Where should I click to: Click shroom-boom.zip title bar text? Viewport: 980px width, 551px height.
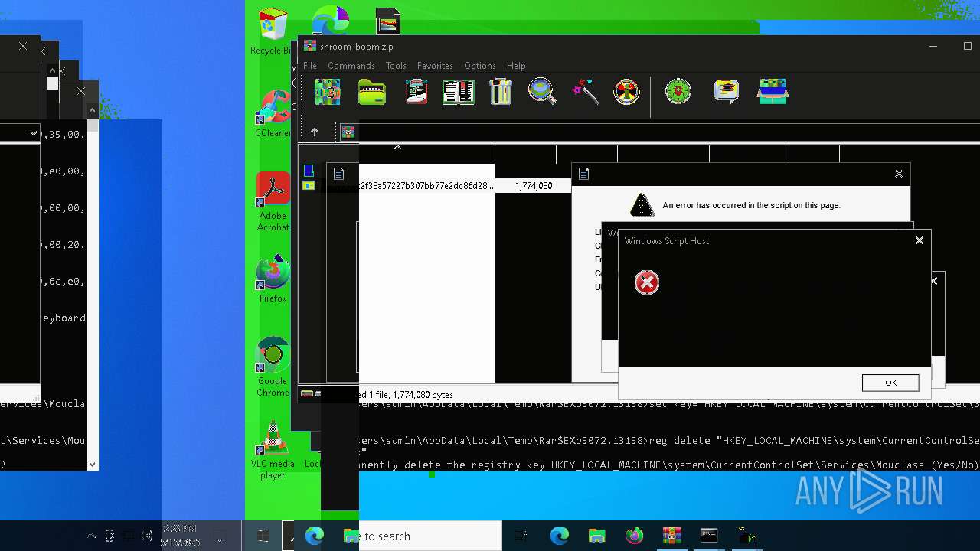pos(357,47)
